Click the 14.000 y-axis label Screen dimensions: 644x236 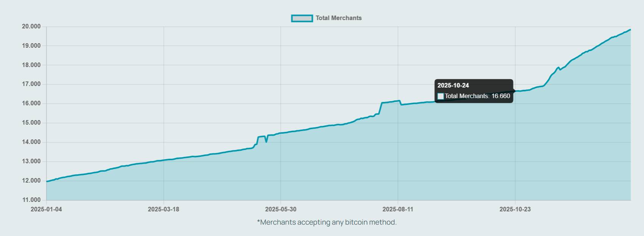[x=31, y=142]
